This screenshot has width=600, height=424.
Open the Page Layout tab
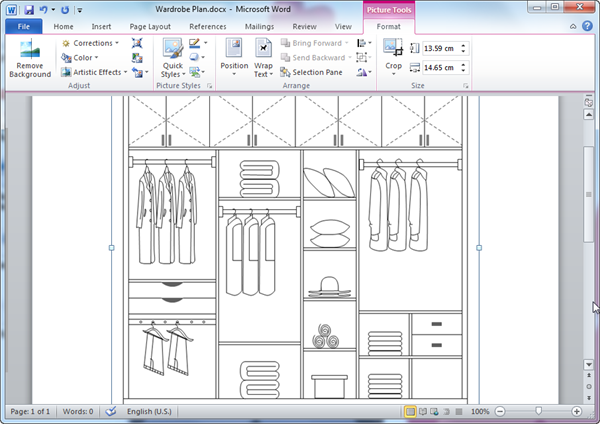coord(151,26)
